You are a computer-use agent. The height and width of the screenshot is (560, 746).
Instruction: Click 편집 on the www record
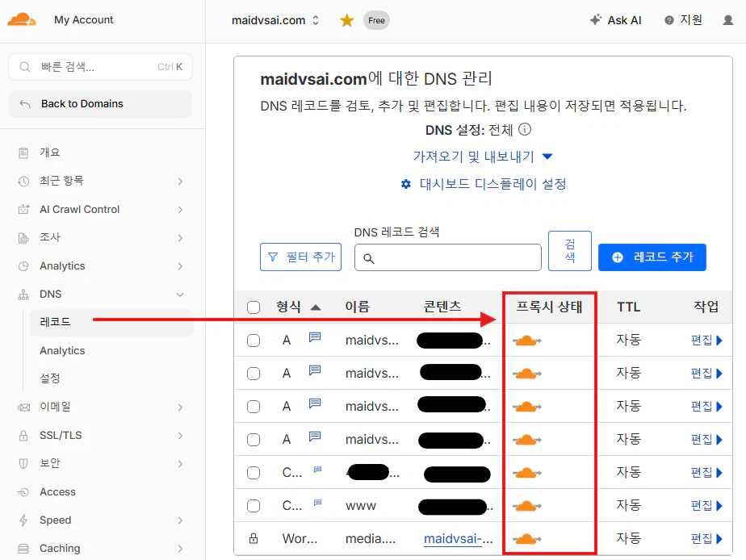(x=706, y=506)
